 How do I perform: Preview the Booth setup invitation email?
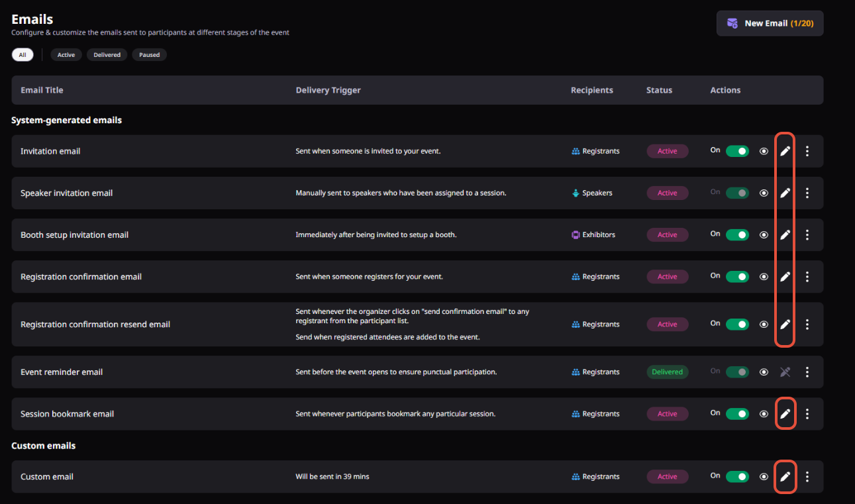(764, 234)
